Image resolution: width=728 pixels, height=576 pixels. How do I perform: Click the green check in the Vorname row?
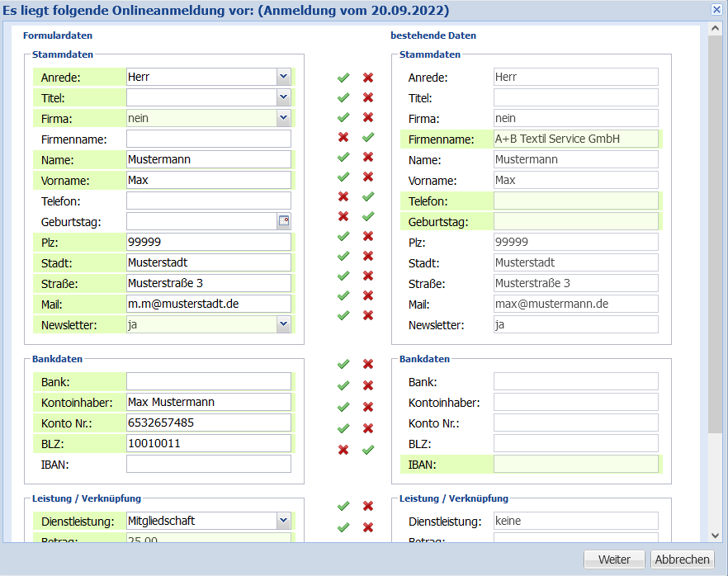(x=343, y=177)
